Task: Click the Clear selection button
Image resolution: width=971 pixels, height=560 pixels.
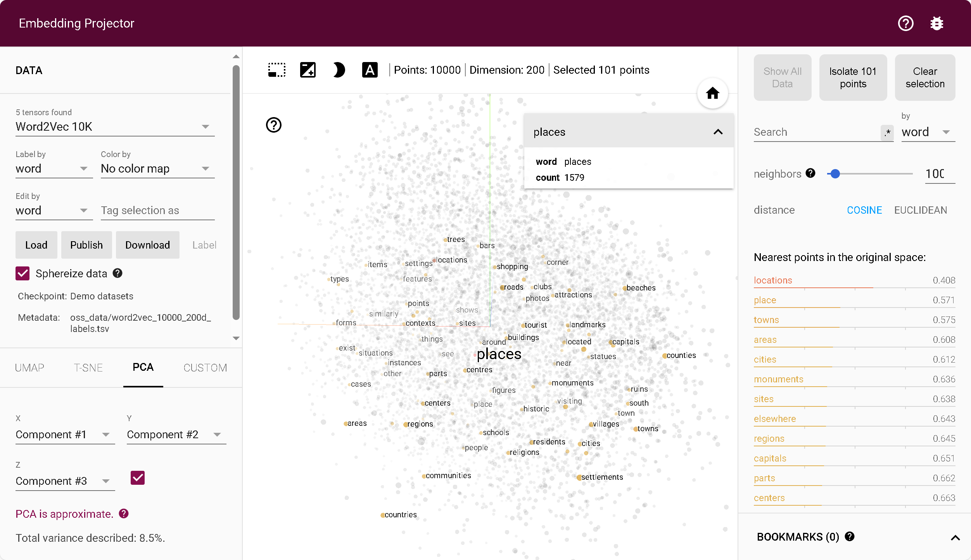Action: [925, 78]
